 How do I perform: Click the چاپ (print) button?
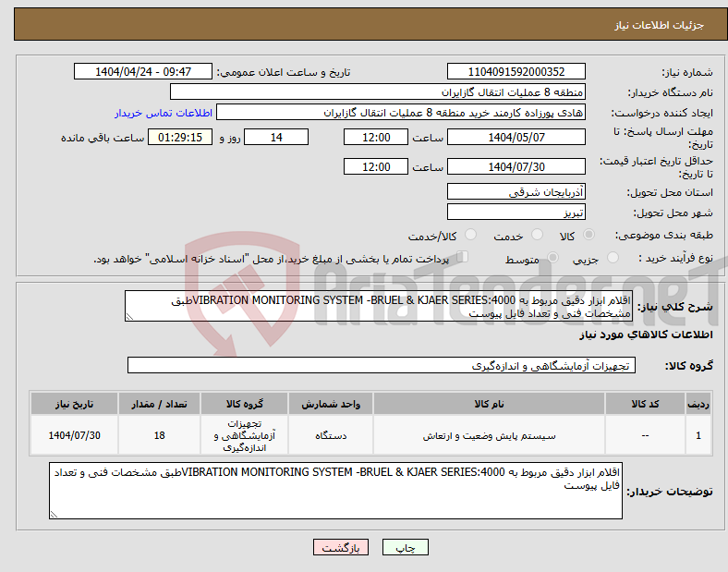pos(405,547)
